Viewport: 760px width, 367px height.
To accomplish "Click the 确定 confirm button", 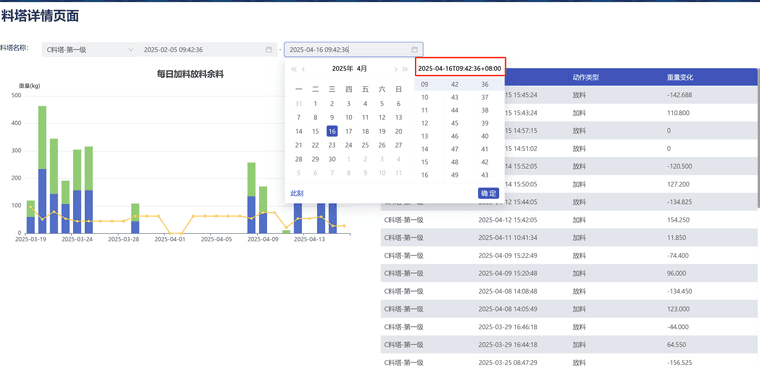I will tap(488, 193).
